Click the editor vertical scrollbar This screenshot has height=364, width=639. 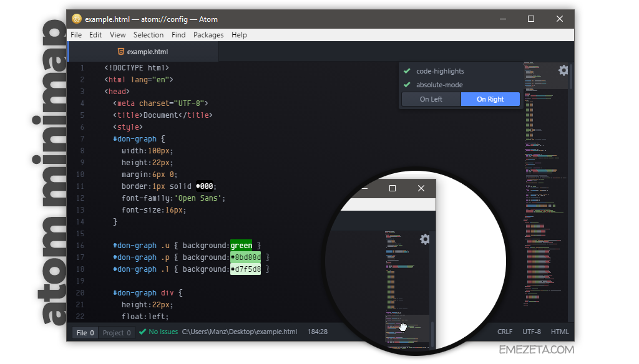pos(571,77)
